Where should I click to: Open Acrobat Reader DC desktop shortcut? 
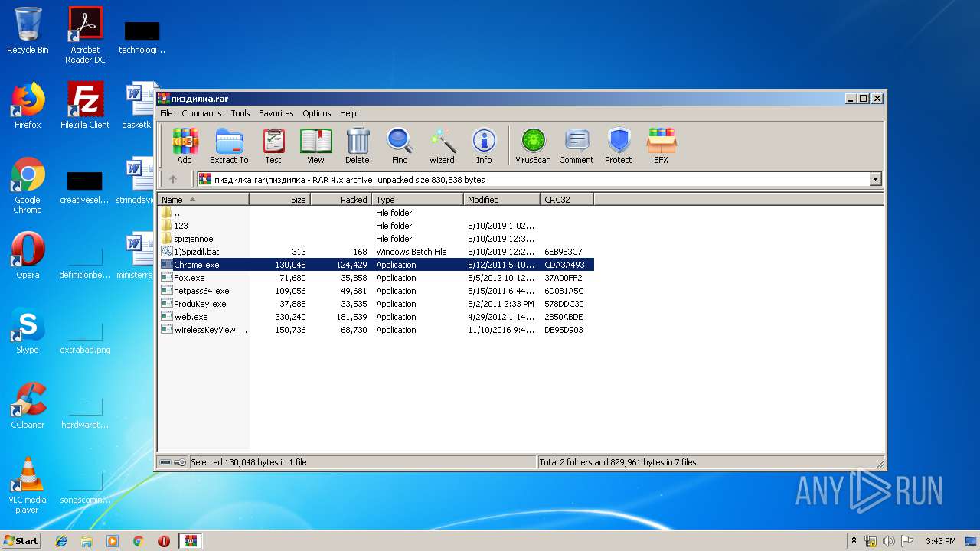click(x=85, y=35)
